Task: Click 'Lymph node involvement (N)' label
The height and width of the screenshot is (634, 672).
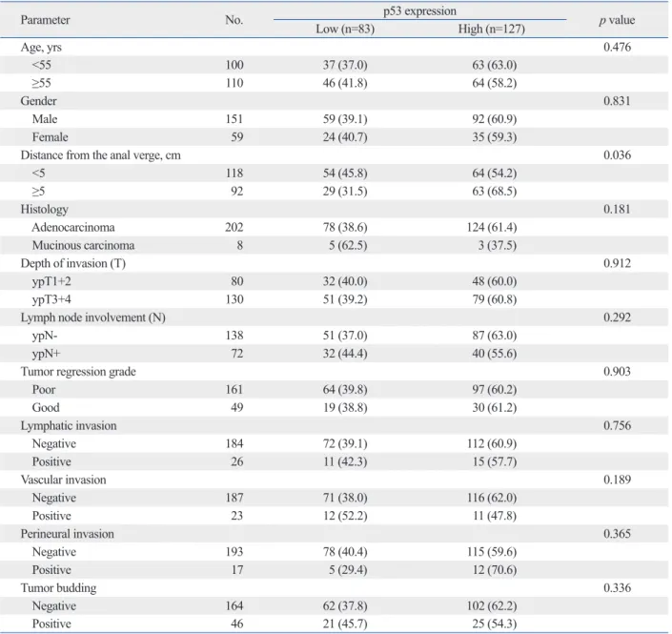Action: point(93,317)
